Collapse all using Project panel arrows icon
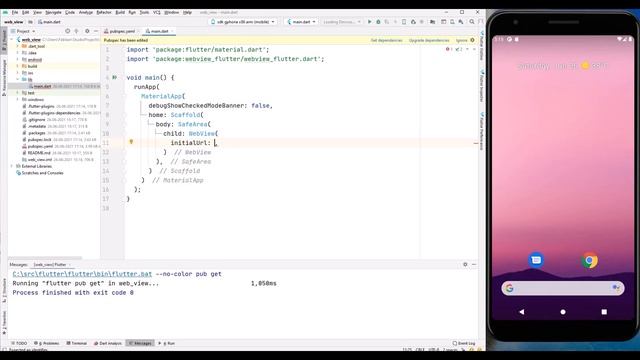This screenshot has height=360, width=640. pos(77,31)
